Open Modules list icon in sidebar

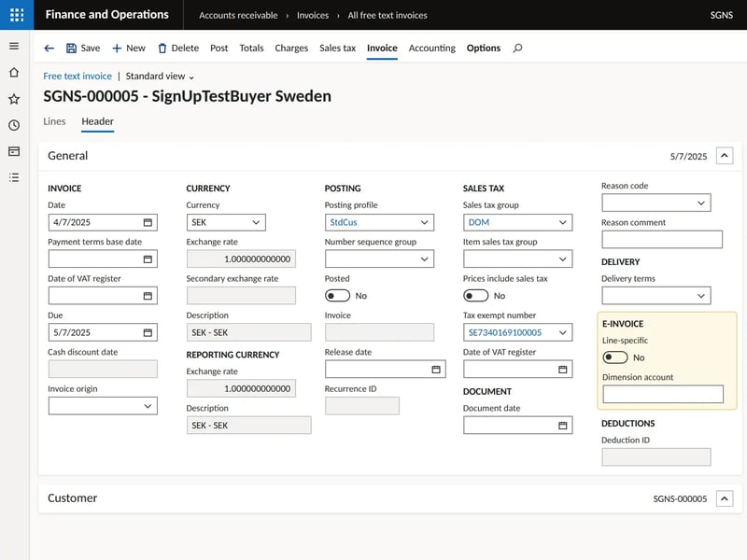(14, 177)
